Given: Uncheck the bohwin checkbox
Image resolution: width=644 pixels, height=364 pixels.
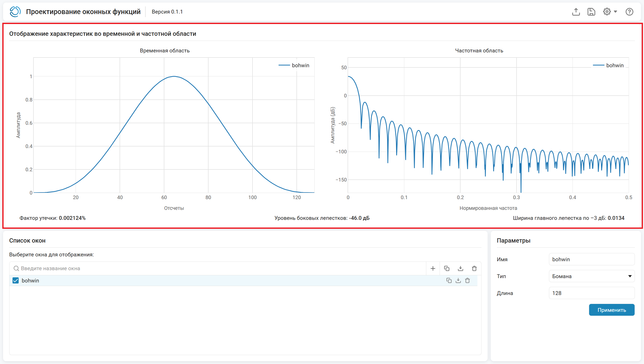Looking at the screenshot, I should pyautogui.click(x=16, y=280).
